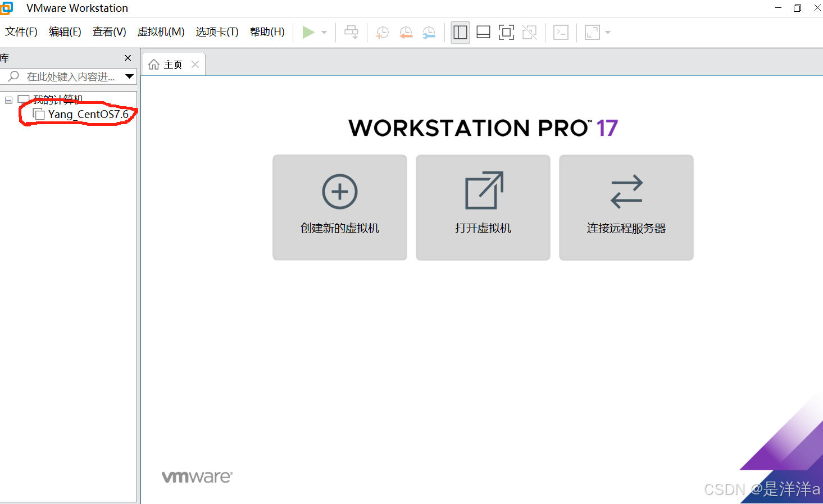Toggle the library sidebar view icon
This screenshot has width=823, height=504.
(x=460, y=32)
